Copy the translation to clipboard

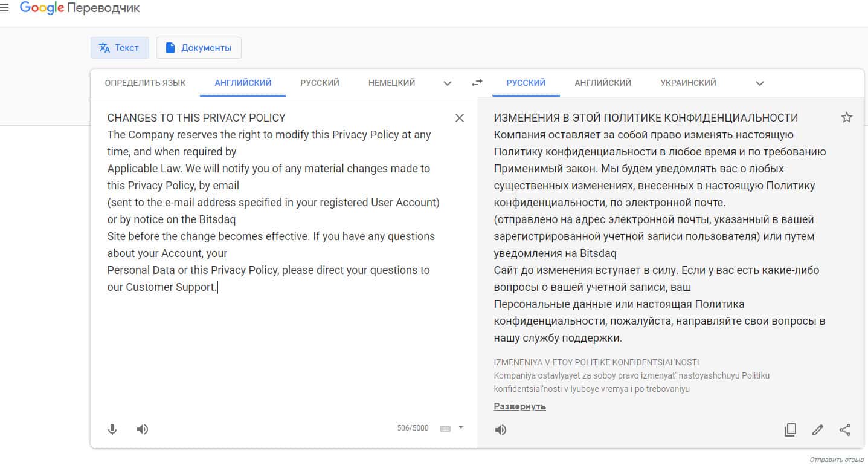pos(790,430)
